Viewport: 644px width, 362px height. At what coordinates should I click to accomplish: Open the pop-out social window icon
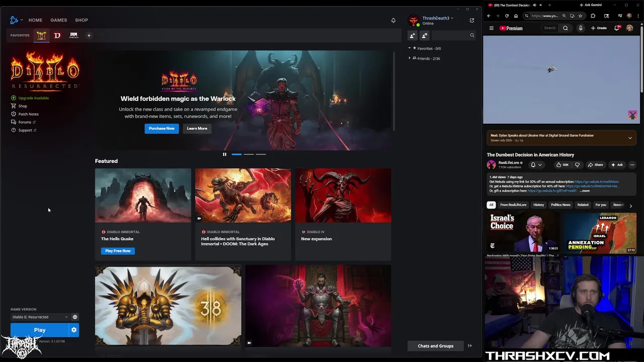472,20
